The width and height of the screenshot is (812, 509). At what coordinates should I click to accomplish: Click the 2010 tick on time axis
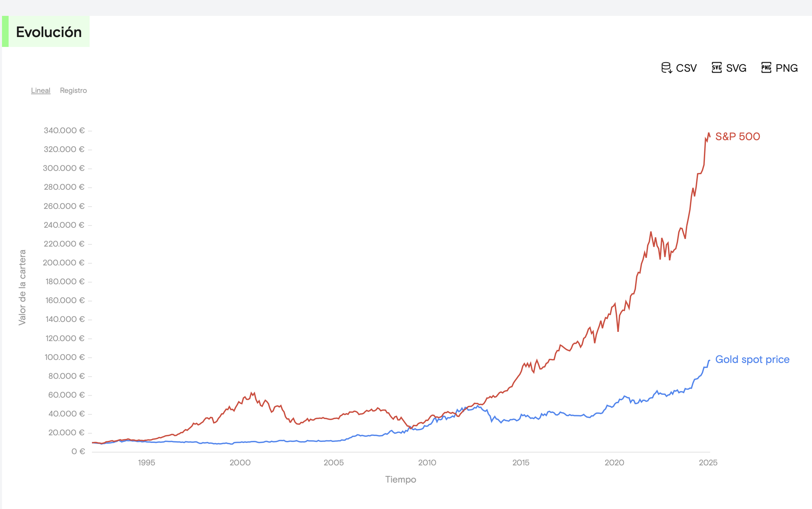click(427, 462)
